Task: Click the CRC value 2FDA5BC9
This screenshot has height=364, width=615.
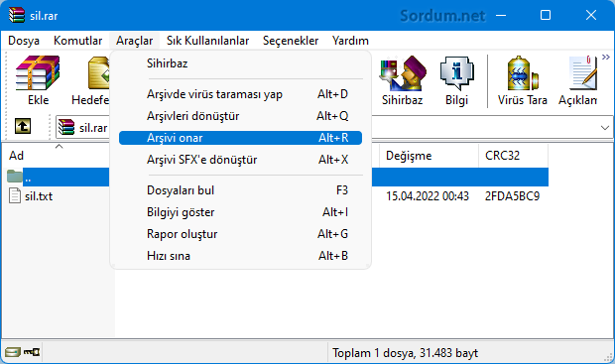Action: click(x=512, y=196)
